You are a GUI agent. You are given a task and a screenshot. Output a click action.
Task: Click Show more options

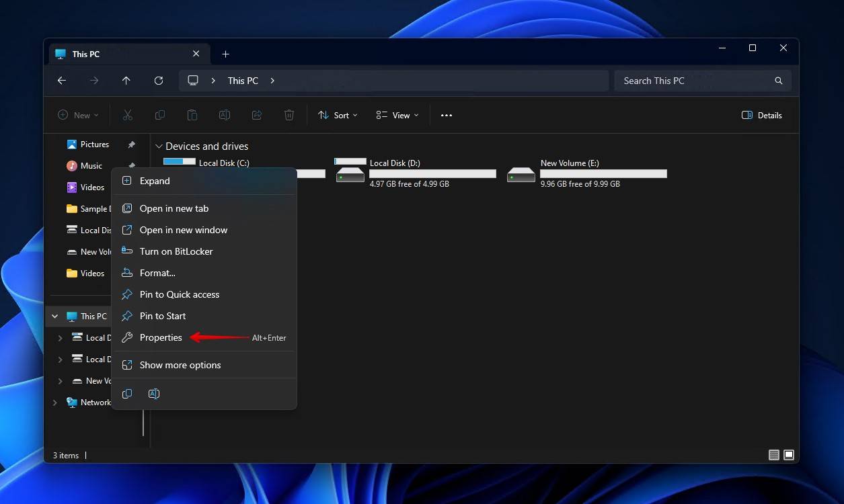(204, 365)
